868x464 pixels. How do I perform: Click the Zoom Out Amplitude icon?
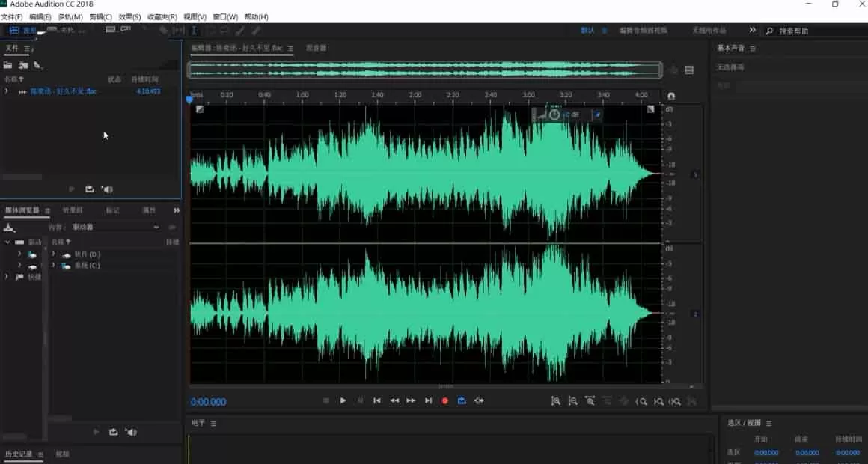[572, 401]
